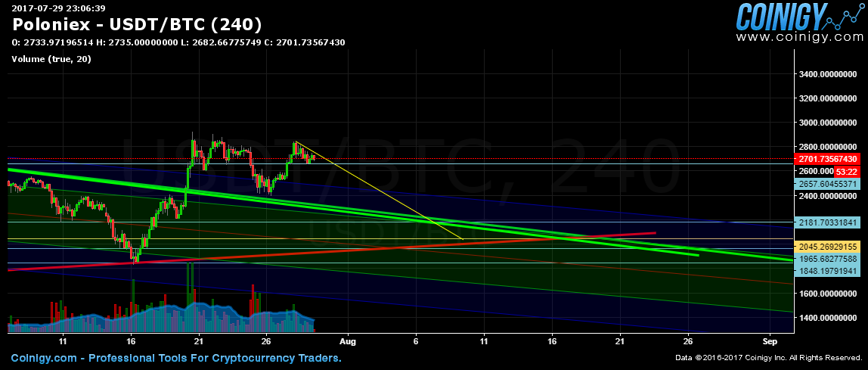Select the red ascending trend line

point(332,251)
